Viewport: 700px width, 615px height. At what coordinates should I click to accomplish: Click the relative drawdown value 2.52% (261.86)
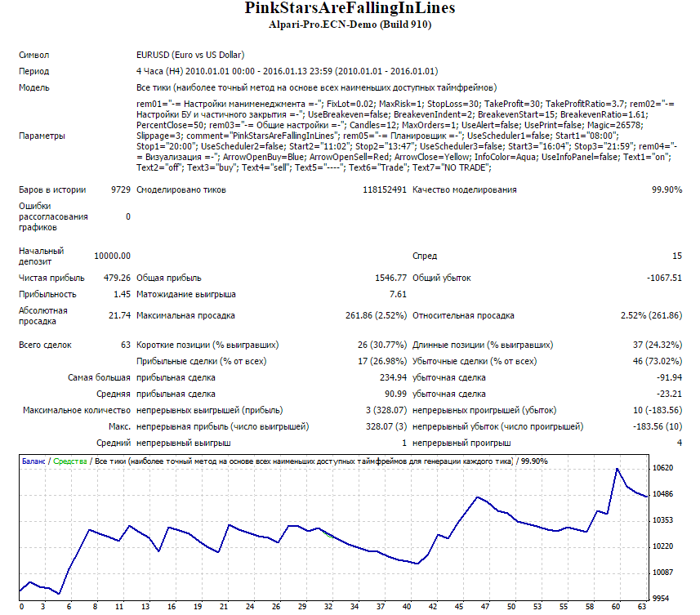click(651, 315)
